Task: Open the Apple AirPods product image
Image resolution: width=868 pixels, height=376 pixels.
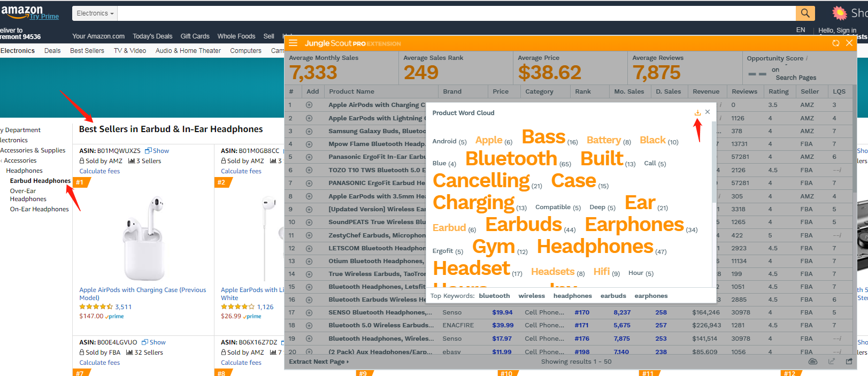Action: pos(143,239)
